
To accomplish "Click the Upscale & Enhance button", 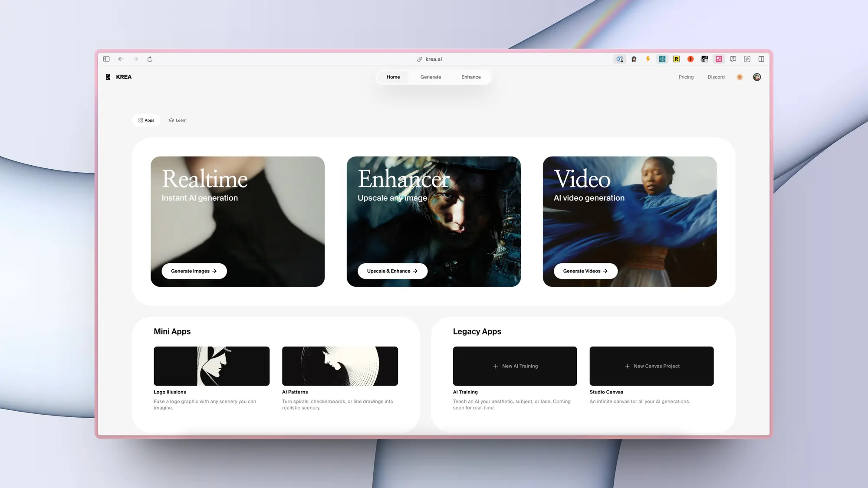I will point(392,271).
